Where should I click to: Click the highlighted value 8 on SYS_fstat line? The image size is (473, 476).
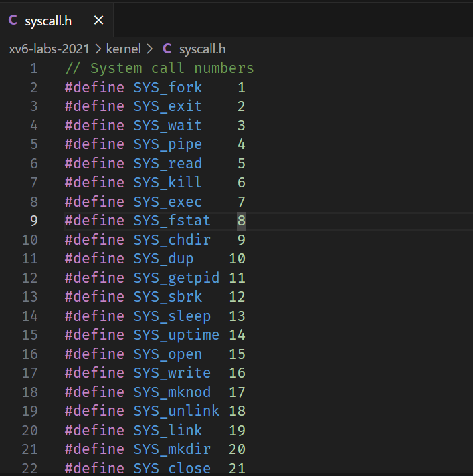242,221
